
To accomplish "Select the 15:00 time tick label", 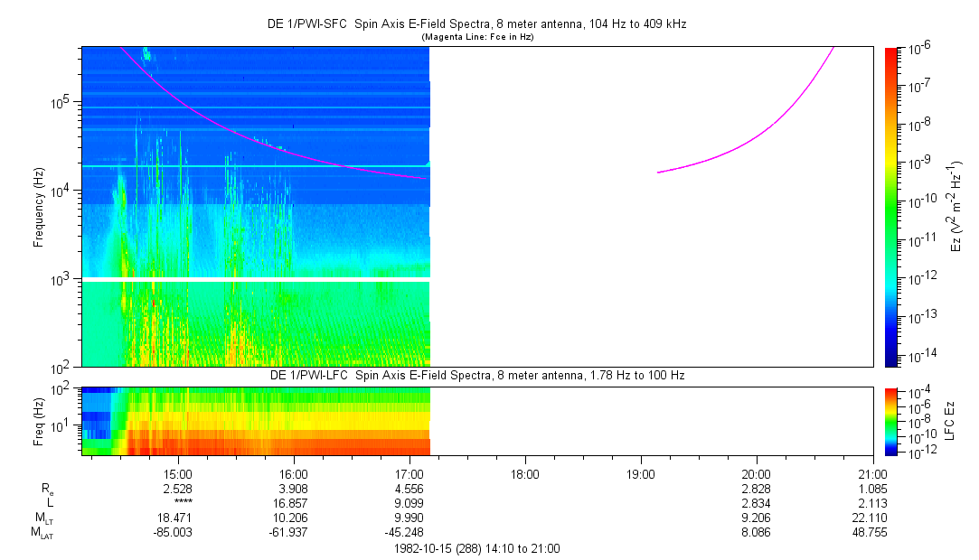I will click(x=178, y=473).
